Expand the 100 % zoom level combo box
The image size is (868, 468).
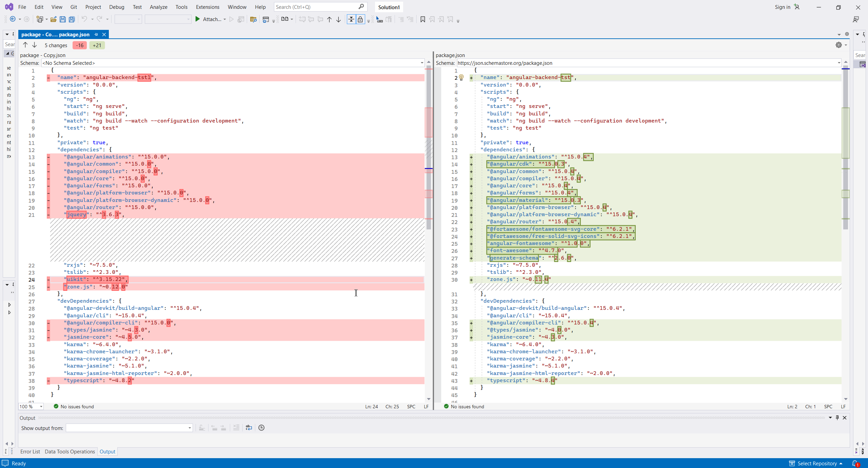(41, 407)
